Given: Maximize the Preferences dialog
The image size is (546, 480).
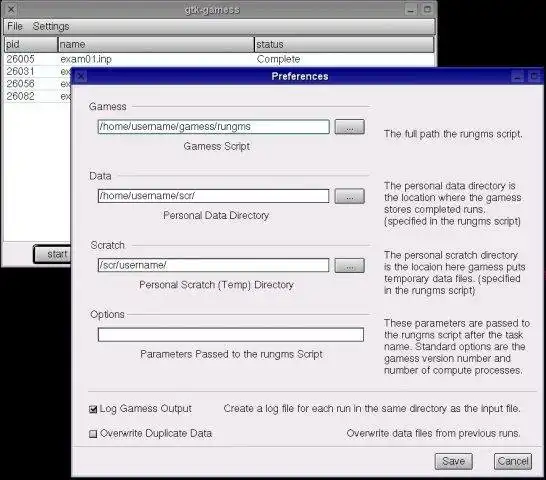Looking at the screenshot, I should tap(533, 76).
